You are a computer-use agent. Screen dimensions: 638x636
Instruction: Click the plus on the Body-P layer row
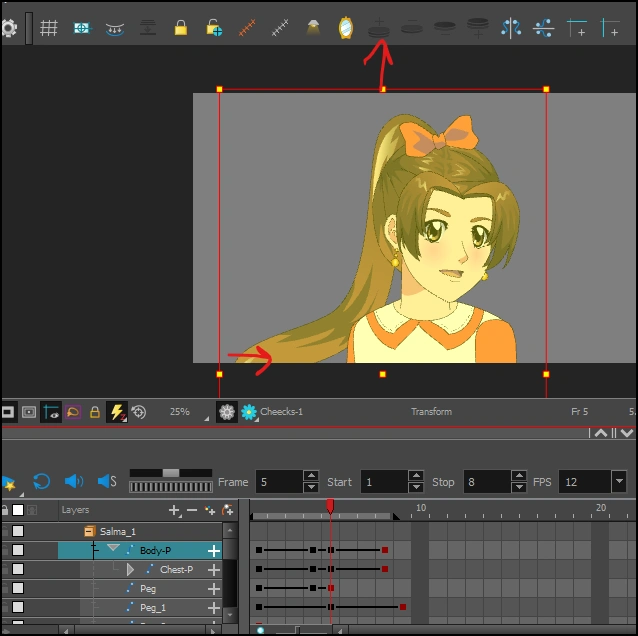click(x=214, y=551)
